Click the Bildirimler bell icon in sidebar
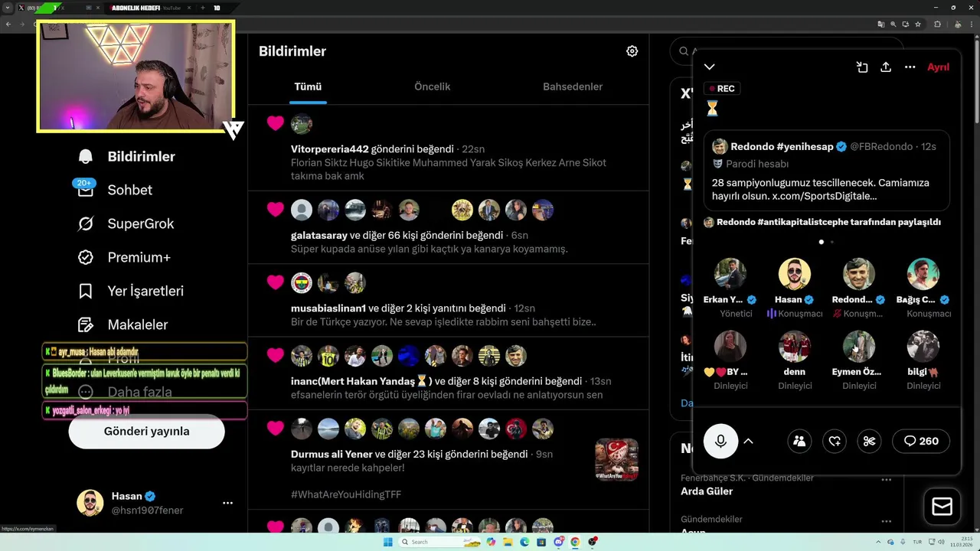 [86, 156]
